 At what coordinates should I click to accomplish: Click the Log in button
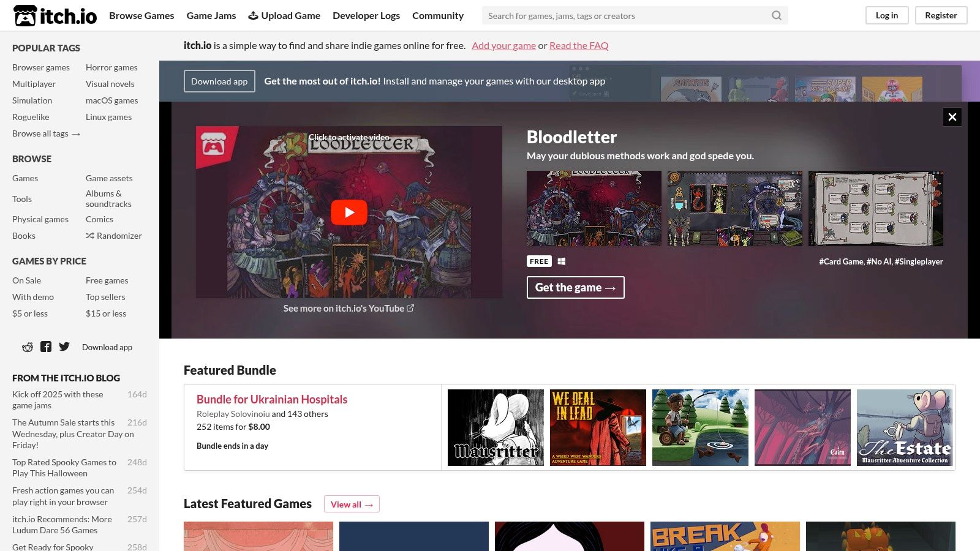click(x=887, y=15)
